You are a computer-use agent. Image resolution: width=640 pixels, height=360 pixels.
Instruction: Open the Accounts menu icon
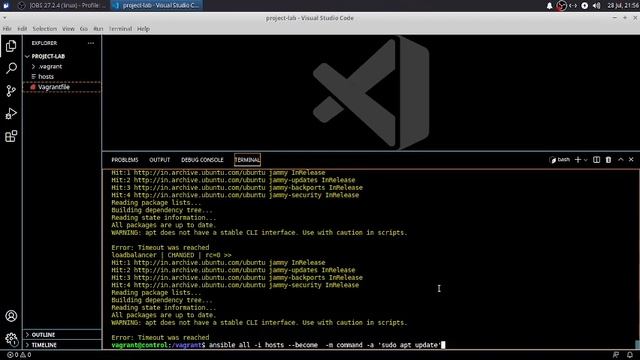[11, 316]
